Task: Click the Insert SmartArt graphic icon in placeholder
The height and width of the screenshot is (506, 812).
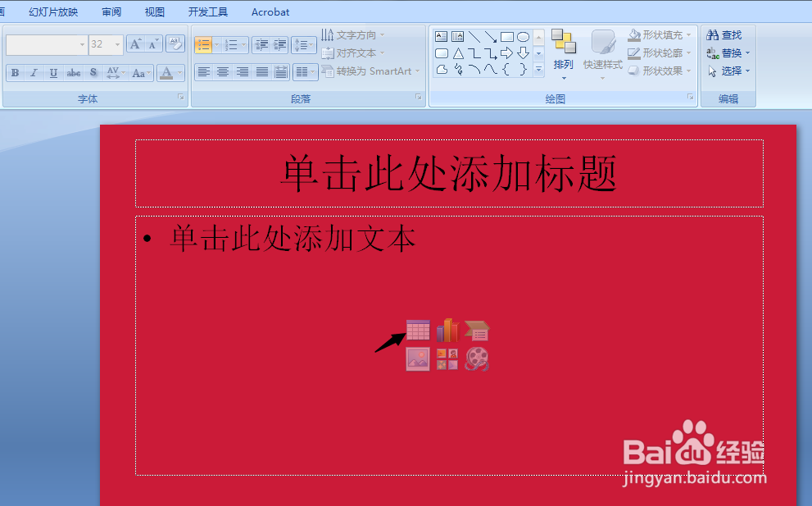Action: tap(477, 330)
